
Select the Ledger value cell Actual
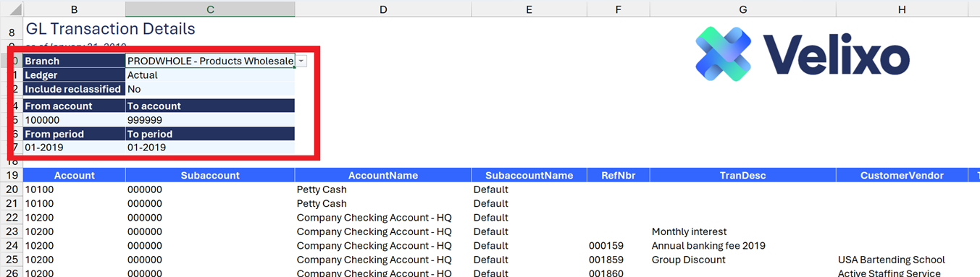pyautogui.click(x=210, y=75)
